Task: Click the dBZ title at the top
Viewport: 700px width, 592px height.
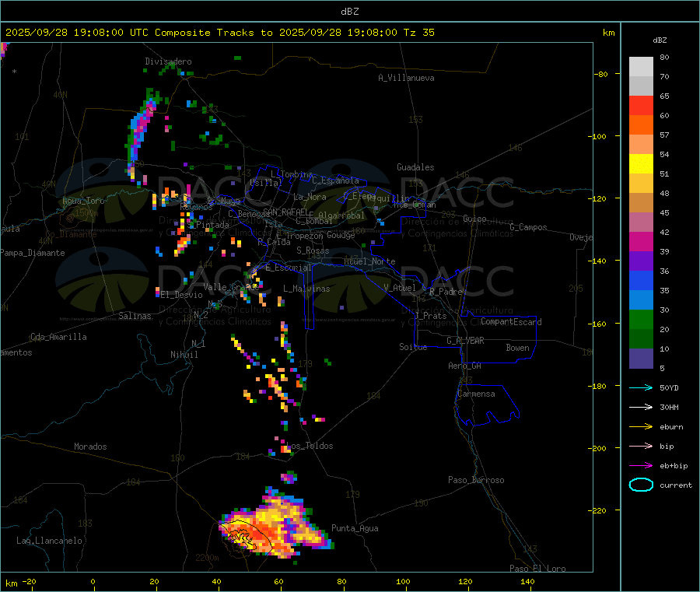Action: (x=349, y=12)
